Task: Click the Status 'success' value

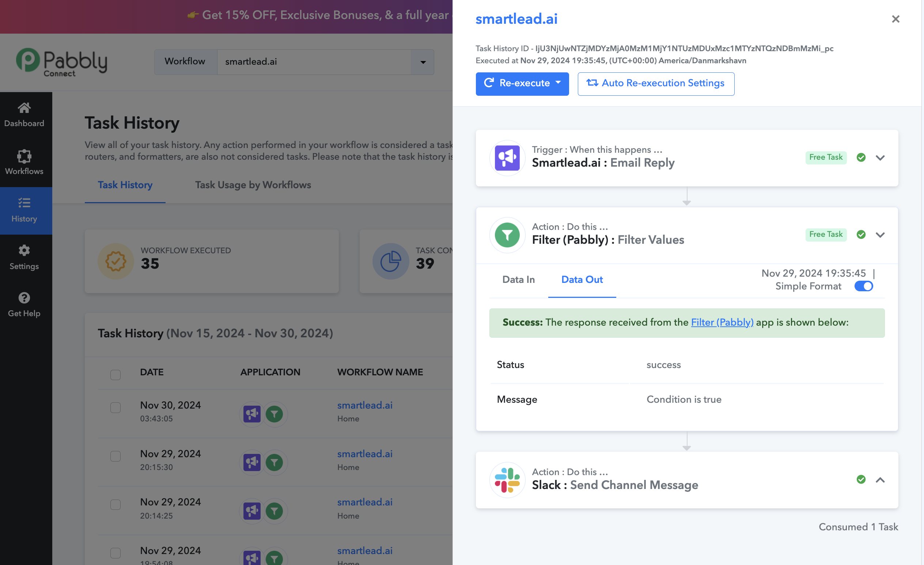Action: pyautogui.click(x=663, y=365)
